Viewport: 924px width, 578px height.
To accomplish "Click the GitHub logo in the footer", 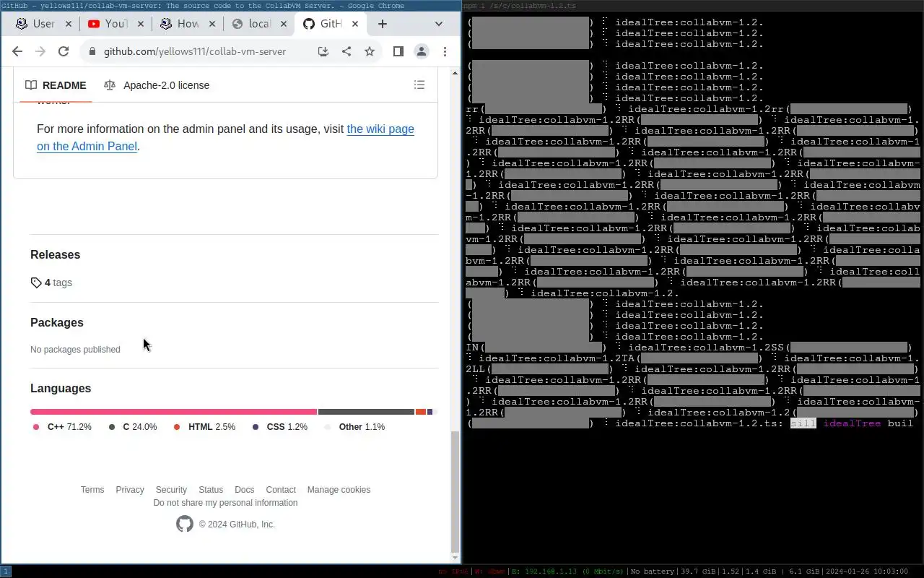I will [185, 524].
